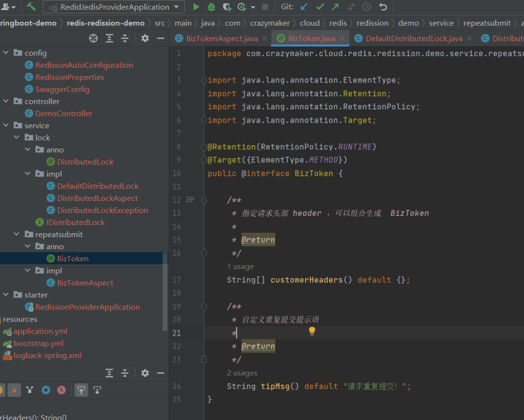The height and width of the screenshot is (420, 524).
Task: Close the BizToken.java tab
Action: point(342,38)
